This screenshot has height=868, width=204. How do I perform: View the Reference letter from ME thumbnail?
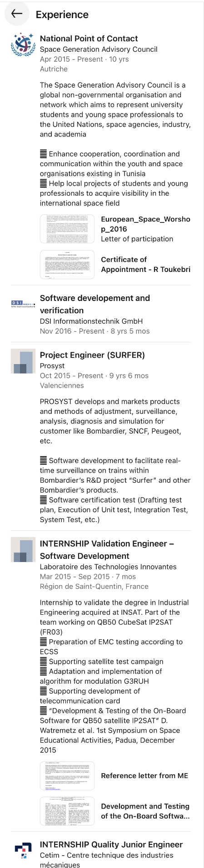pos(67,775)
